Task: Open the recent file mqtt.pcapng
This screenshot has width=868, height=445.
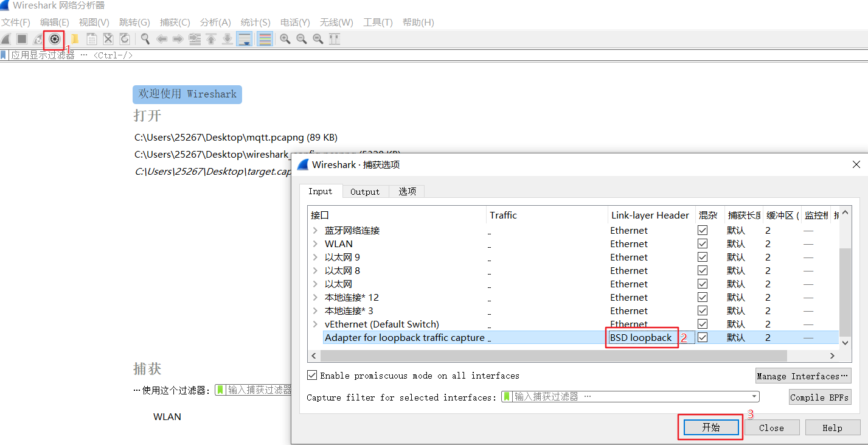Action: 232,137
